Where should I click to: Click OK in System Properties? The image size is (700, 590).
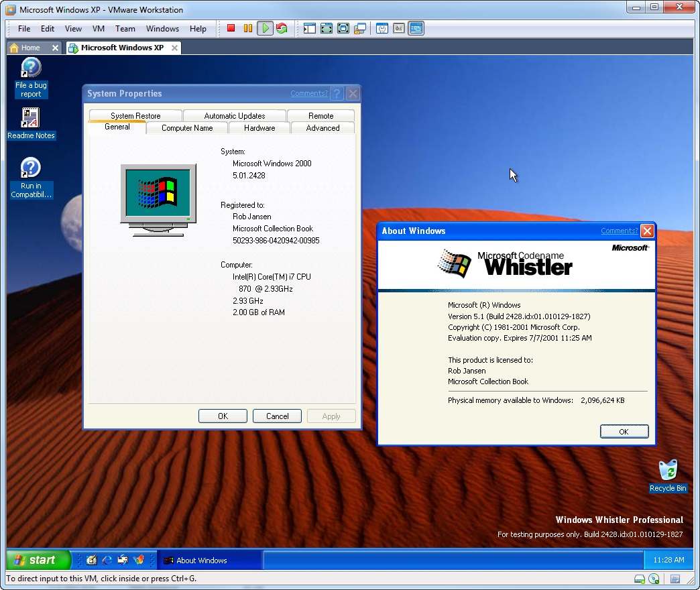click(x=223, y=416)
